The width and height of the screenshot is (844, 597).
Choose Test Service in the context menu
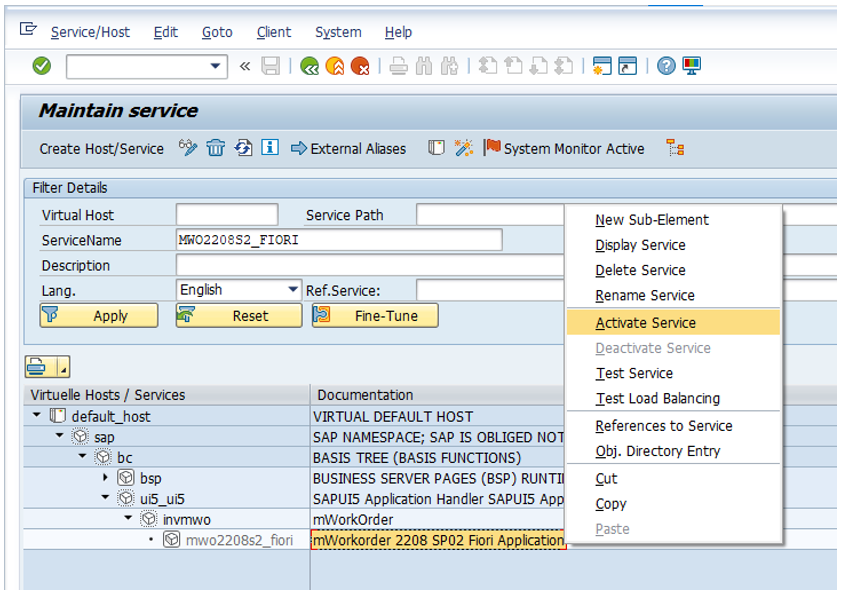634,373
